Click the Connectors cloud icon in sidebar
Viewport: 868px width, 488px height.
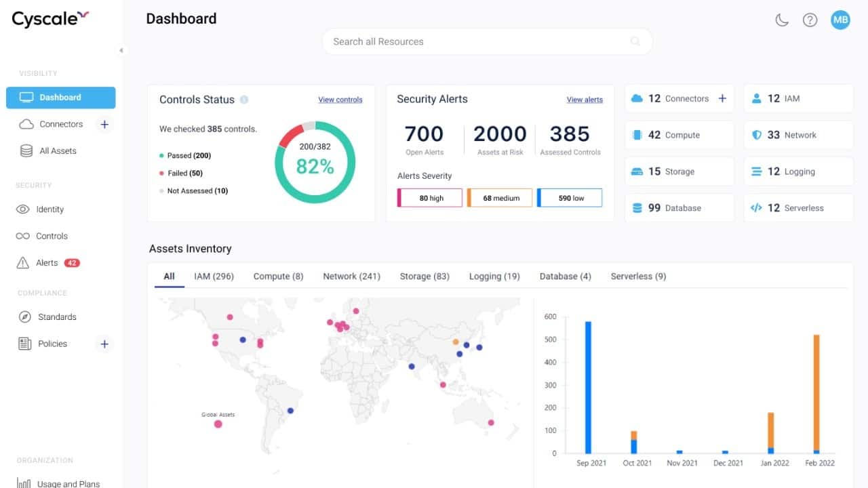[26, 124]
